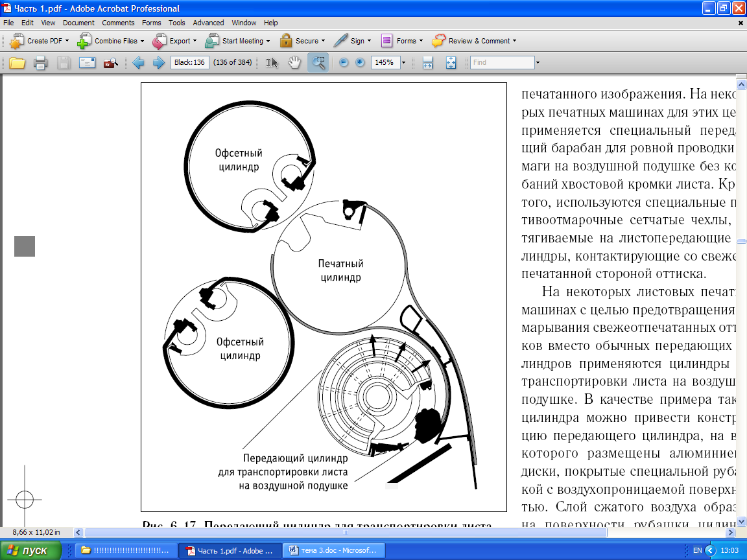Click the Find search field

coord(502,62)
